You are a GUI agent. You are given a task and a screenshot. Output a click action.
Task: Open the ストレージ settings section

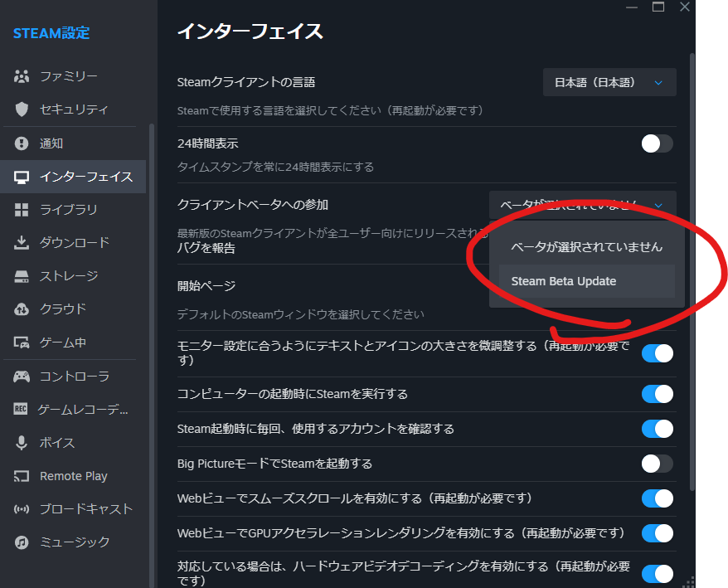pos(75,276)
